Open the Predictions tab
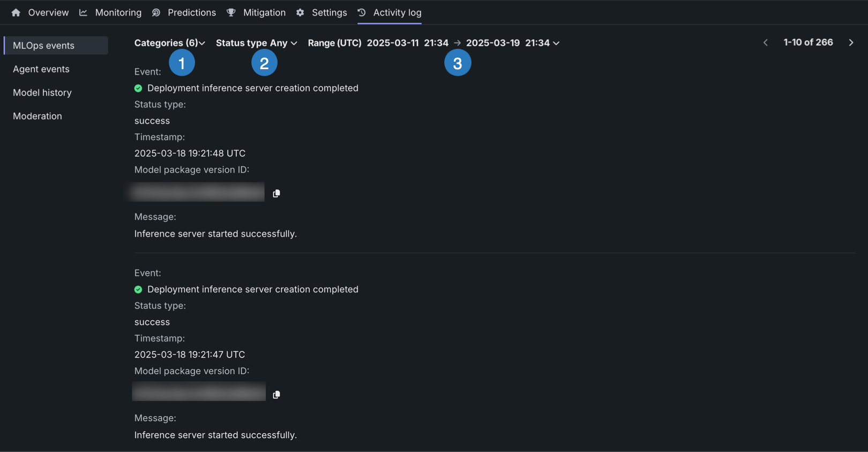This screenshot has height=452, width=868. [x=191, y=12]
